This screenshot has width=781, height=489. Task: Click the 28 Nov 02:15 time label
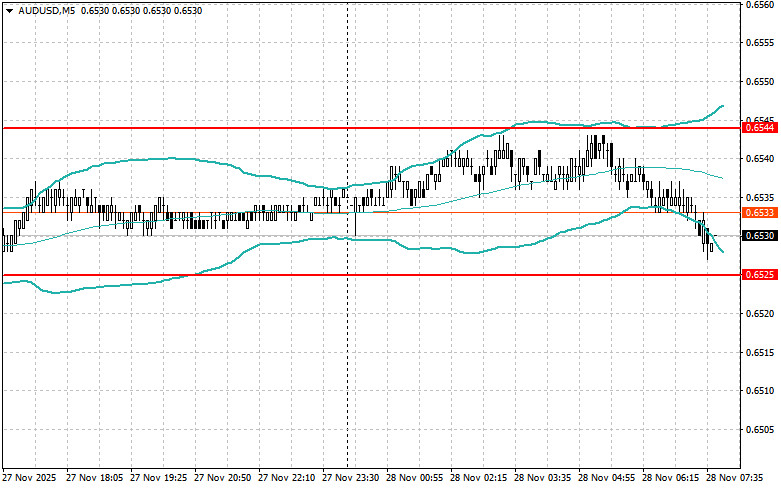[479, 478]
